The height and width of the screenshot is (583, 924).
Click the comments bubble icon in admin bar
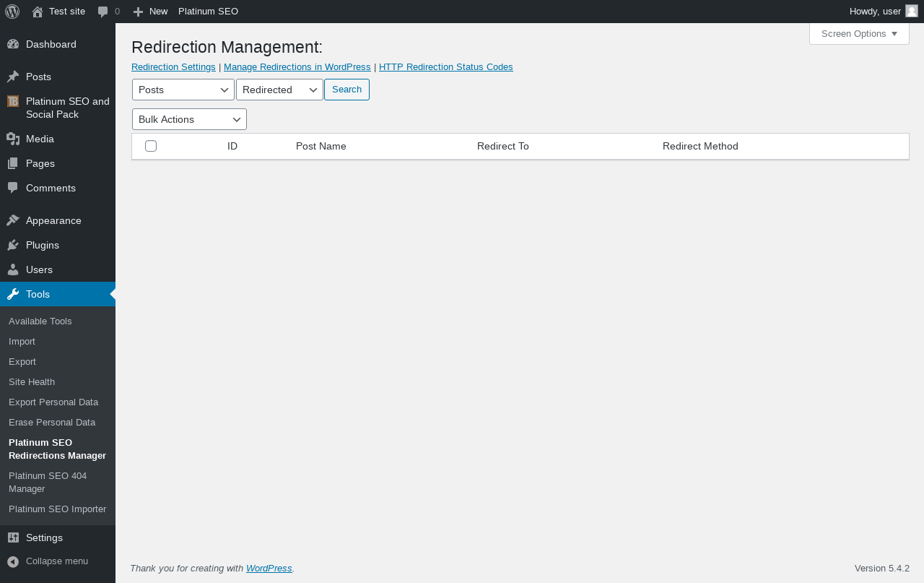[x=103, y=12]
